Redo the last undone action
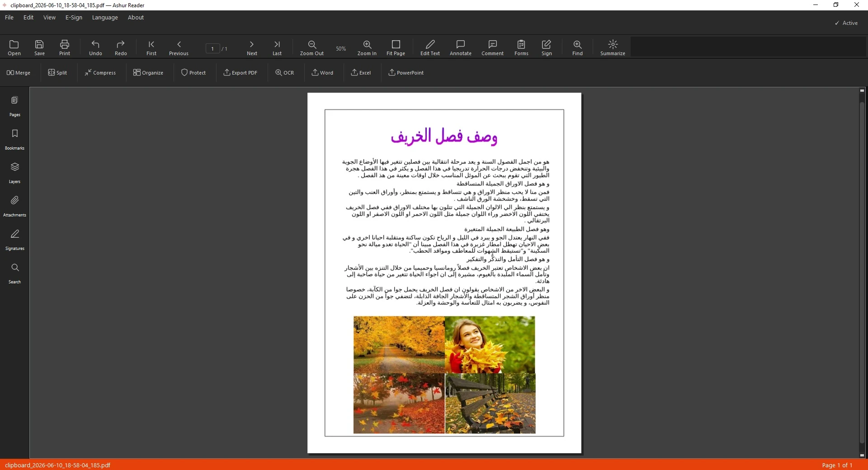The height and width of the screenshot is (470, 868). click(x=121, y=47)
